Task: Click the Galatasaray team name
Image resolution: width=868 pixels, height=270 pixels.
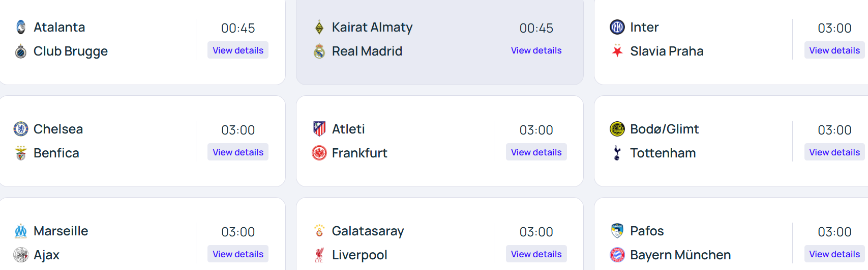Action: (368, 231)
